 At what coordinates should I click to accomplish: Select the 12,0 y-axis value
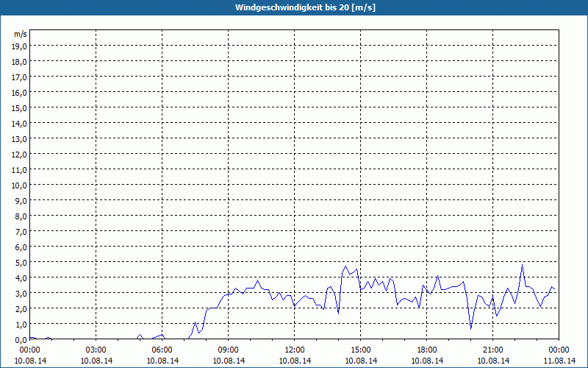19,154
